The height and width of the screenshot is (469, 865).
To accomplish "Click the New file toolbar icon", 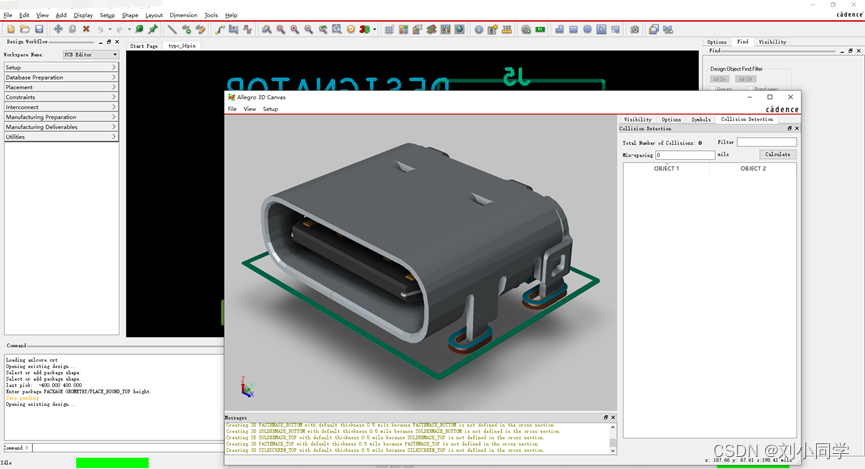I will [x=9, y=29].
